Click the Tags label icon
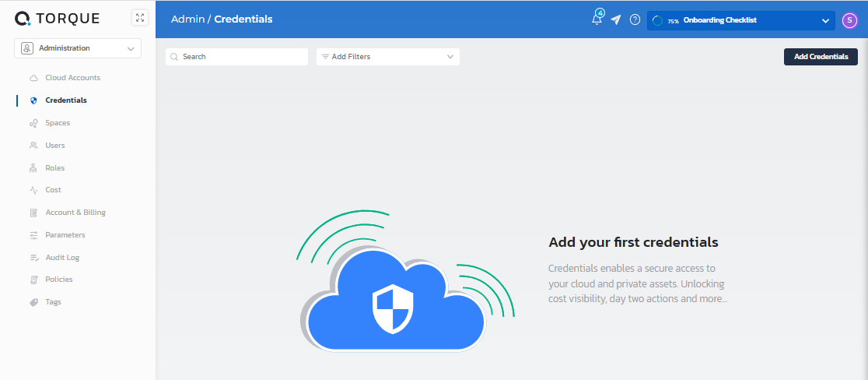 click(x=33, y=302)
